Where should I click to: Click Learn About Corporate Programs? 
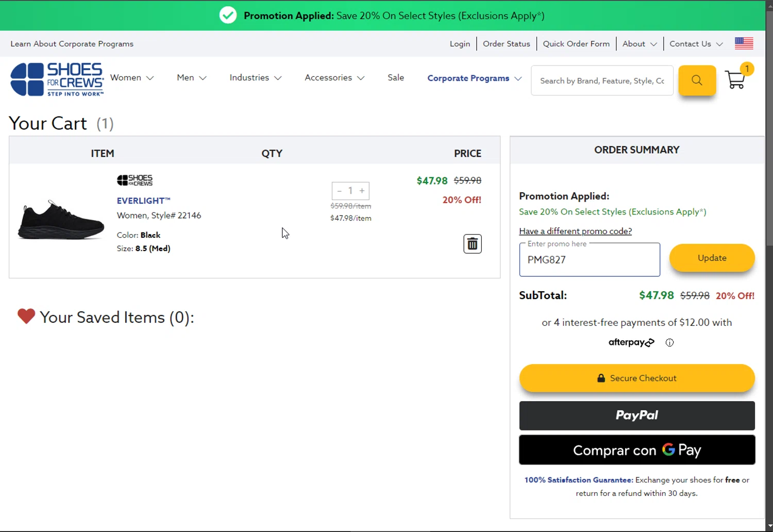[x=72, y=44]
